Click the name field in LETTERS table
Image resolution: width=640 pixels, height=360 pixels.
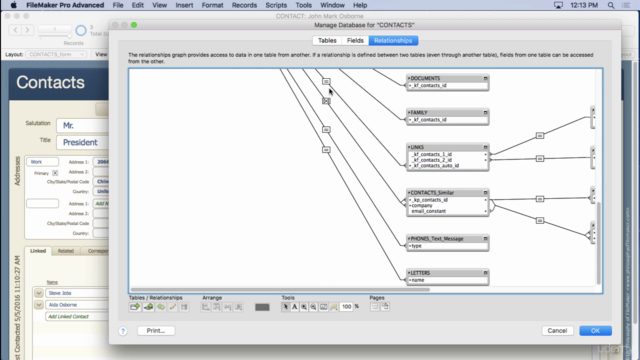pyautogui.click(x=448, y=280)
